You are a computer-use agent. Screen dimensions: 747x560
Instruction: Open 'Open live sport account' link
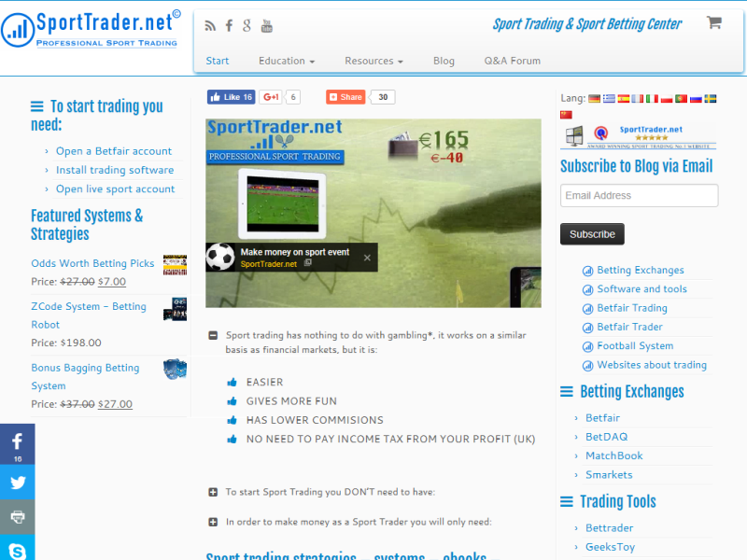coord(115,189)
